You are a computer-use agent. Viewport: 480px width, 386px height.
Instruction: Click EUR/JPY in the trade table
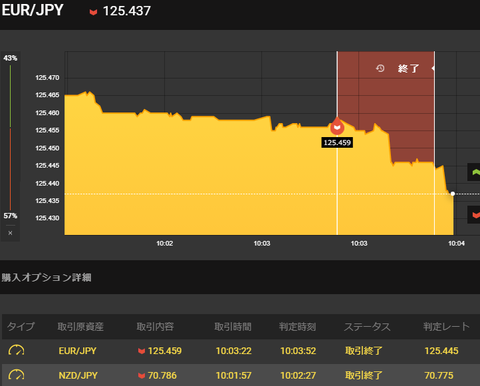click(x=77, y=351)
